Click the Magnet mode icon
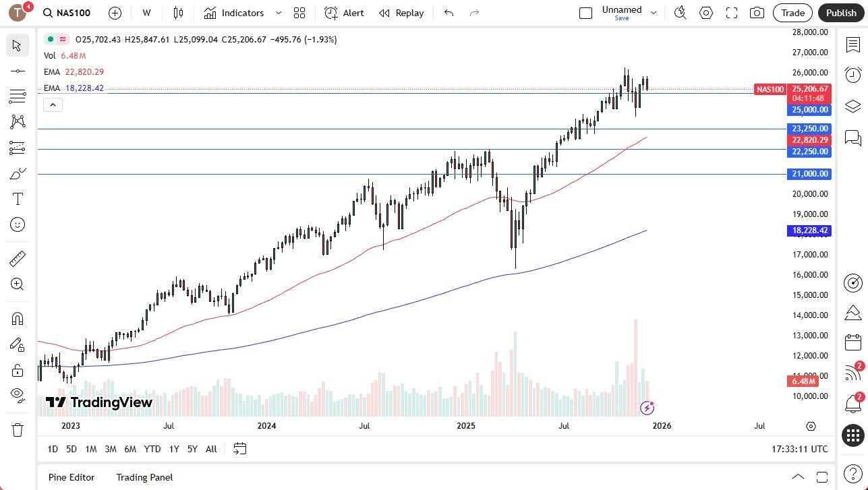 point(18,318)
